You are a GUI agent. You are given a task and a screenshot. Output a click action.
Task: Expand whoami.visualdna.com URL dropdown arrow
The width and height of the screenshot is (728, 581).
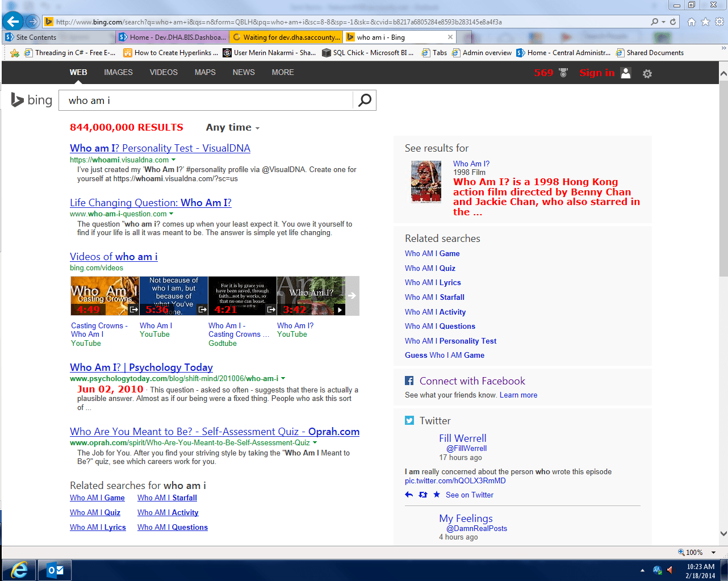[174, 160]
